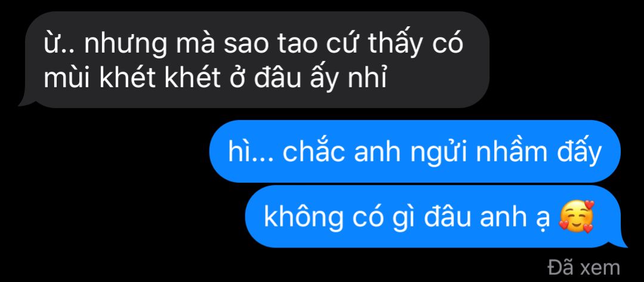Select the word "thấy" in the received message

click(x=395, y=43)
